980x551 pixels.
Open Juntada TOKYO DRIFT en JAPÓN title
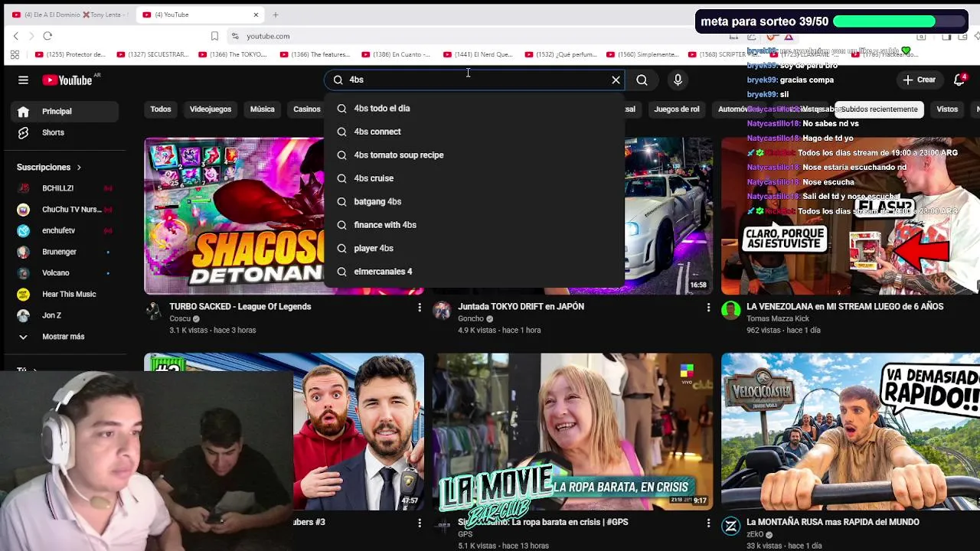521,306
